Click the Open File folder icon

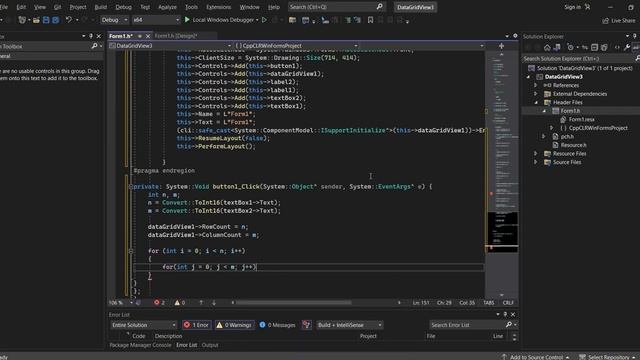pyautogui.click(x=36, y=20)
